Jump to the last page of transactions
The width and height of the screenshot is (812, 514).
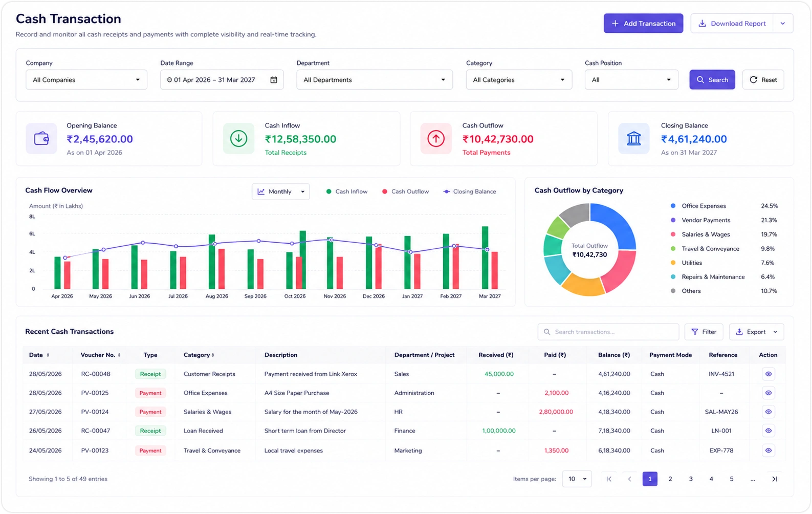[x=775, y=479]
